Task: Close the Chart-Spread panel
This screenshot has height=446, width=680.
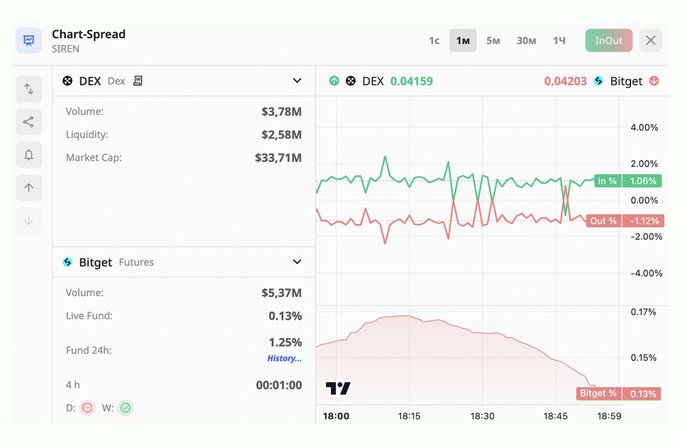Action: coord(651,40)
